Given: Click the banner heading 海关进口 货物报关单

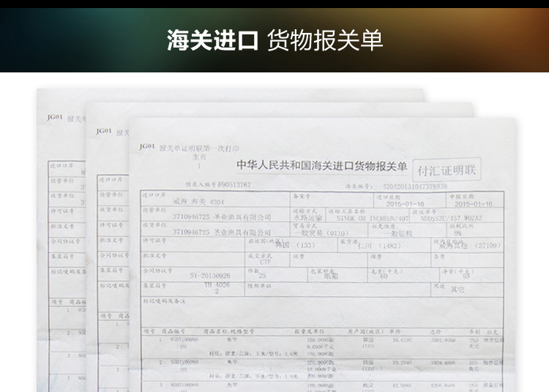Looking at the screenshot, I should [x=274, y=40].
